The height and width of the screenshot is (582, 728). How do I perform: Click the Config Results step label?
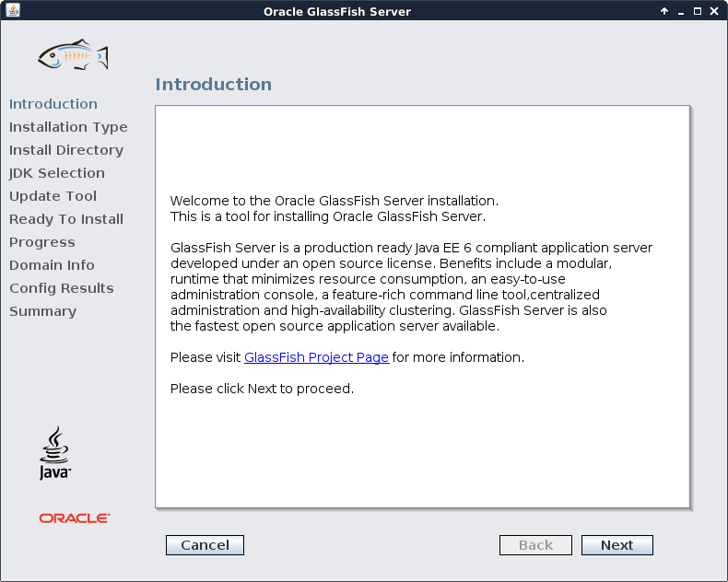click(62, 288)
